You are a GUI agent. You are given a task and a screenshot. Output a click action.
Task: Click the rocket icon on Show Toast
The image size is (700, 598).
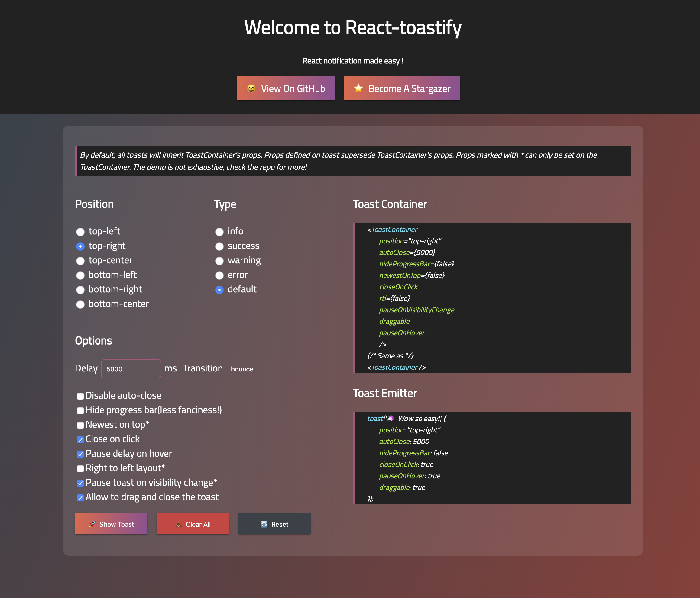tap(92, 524)
